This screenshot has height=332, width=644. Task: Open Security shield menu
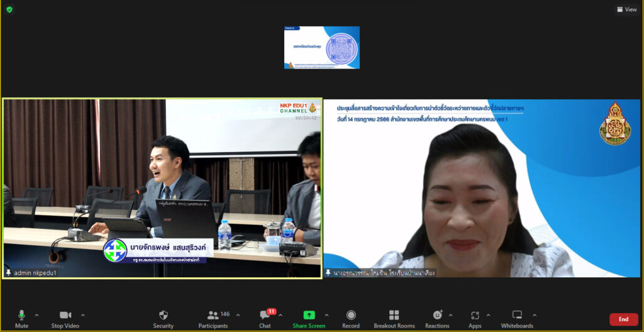(164, 319)
